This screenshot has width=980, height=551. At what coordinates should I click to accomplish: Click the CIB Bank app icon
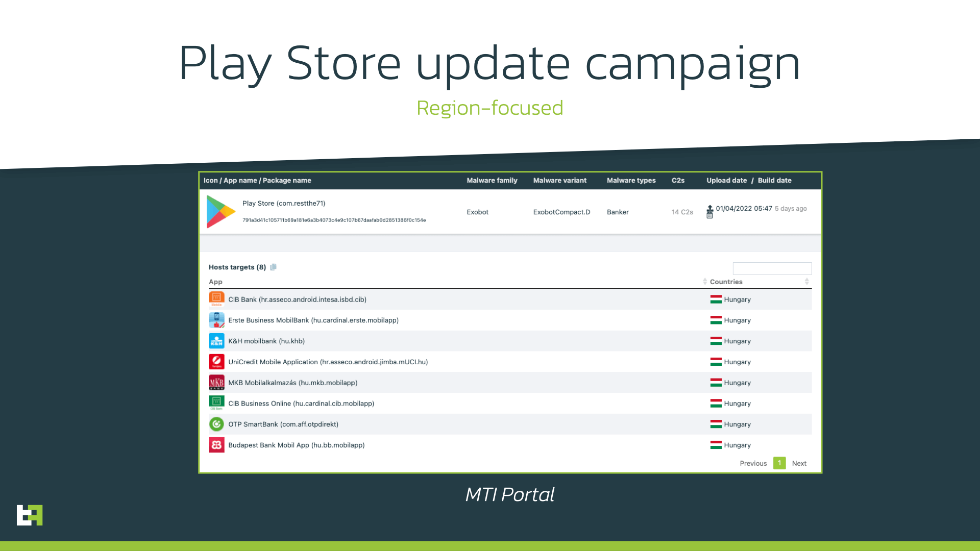pos(216,299)
